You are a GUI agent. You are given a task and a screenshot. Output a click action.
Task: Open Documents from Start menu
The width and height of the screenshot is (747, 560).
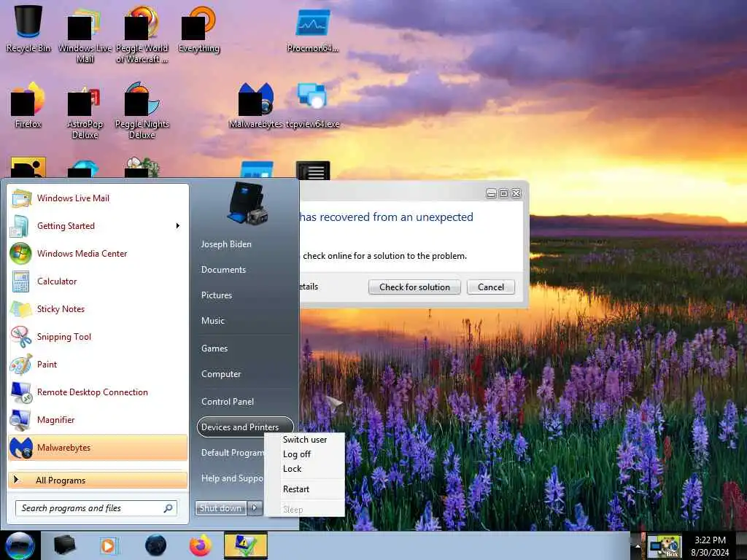click(x=223, y=270)
